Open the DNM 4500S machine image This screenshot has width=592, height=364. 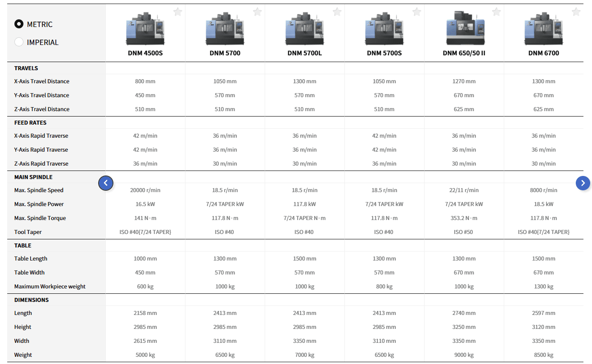145,29
